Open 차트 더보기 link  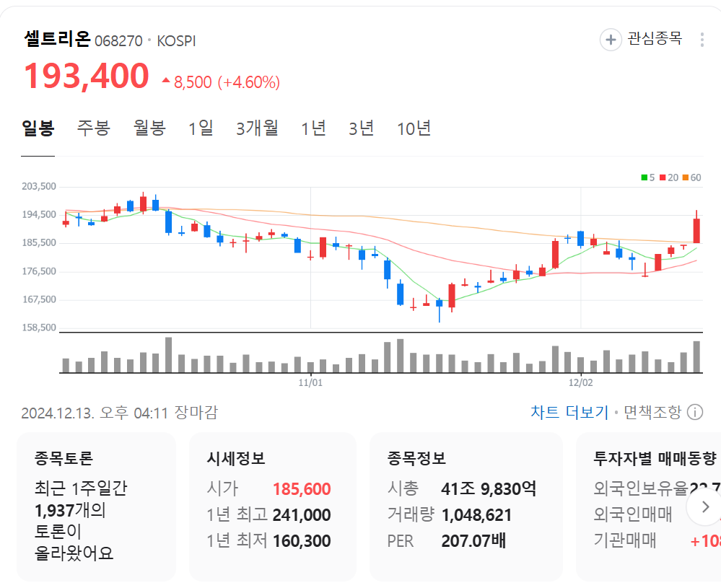pyautogui.click(x=569, y=413)
